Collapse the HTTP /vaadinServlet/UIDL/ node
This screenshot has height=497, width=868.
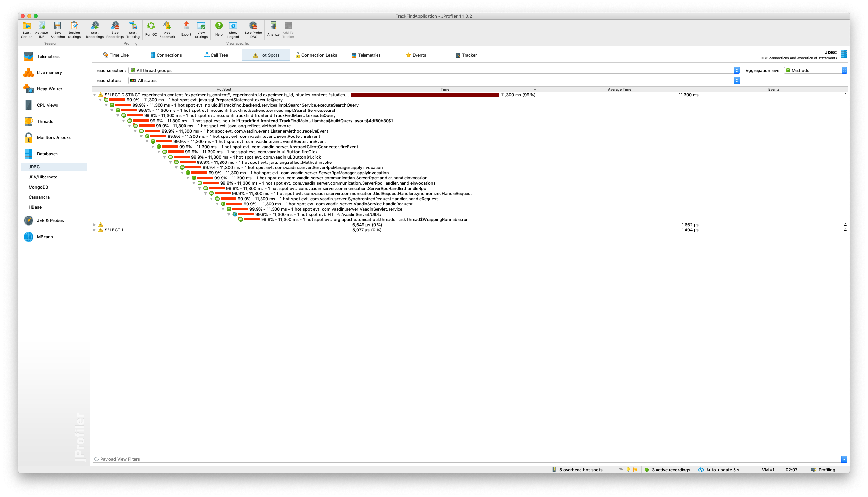tap(229, 214)
